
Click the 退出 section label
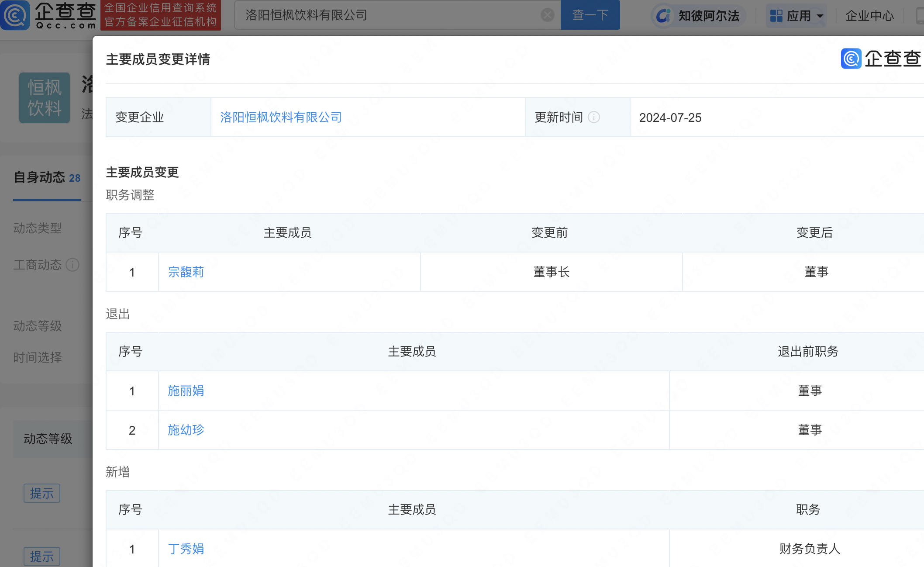[x=118, y=314]
